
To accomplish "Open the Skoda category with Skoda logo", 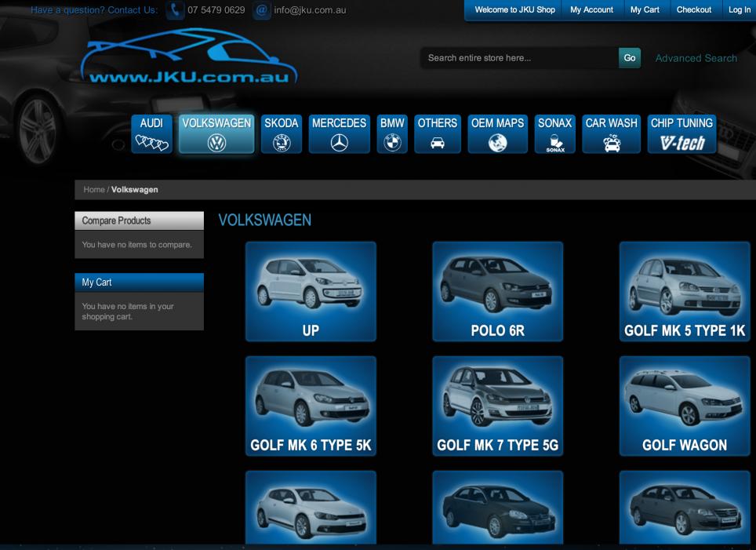I will pyautogui.click(x=281, y=134).
